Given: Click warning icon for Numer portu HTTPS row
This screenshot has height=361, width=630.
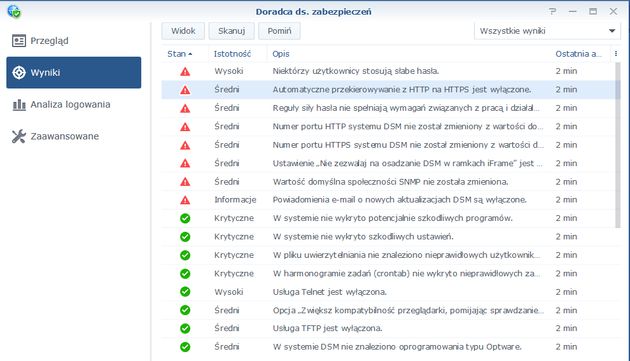Looking at the screenshot, I should 185,145.
